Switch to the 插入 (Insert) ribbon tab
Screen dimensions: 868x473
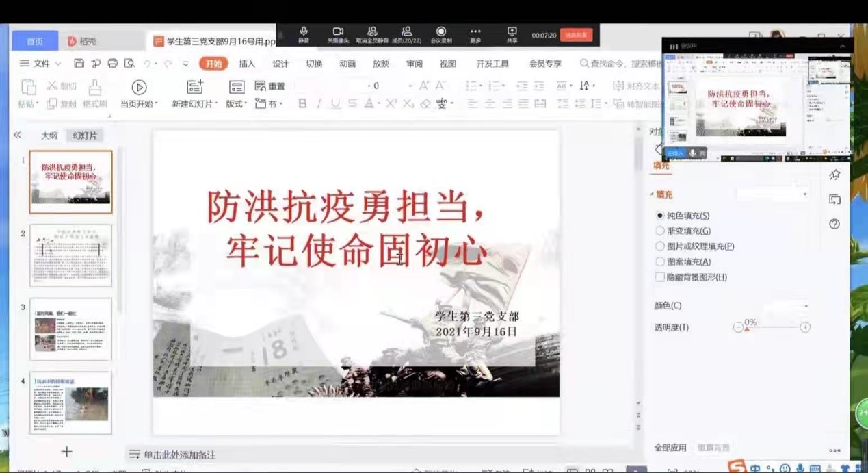pos(247,64)
